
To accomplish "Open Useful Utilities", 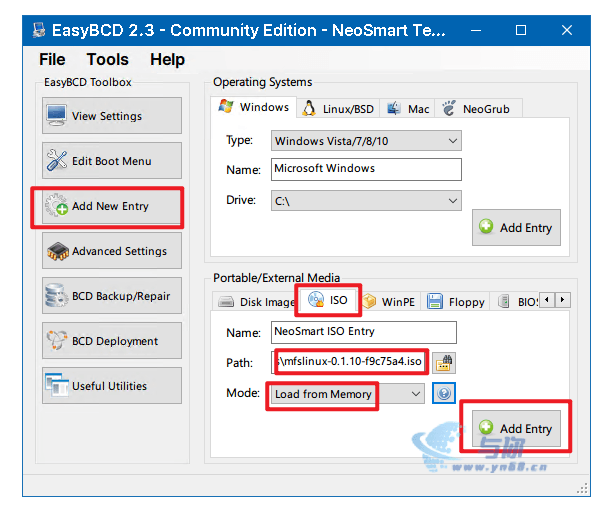I will point(112,386).
